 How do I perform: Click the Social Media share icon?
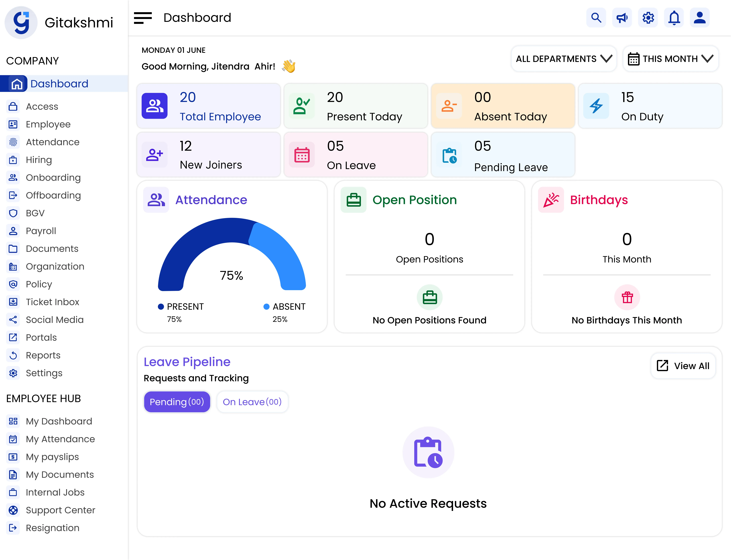[13, 320]
